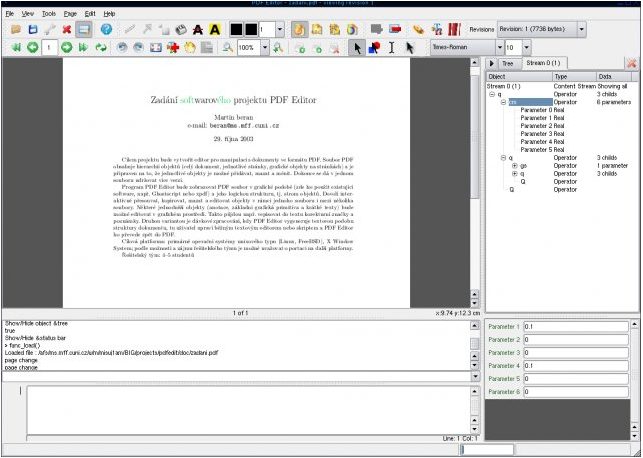Screen dimensions: 643x458
Task: Click the Data column header
Action: pyautogui.click(x=614, y=77)
